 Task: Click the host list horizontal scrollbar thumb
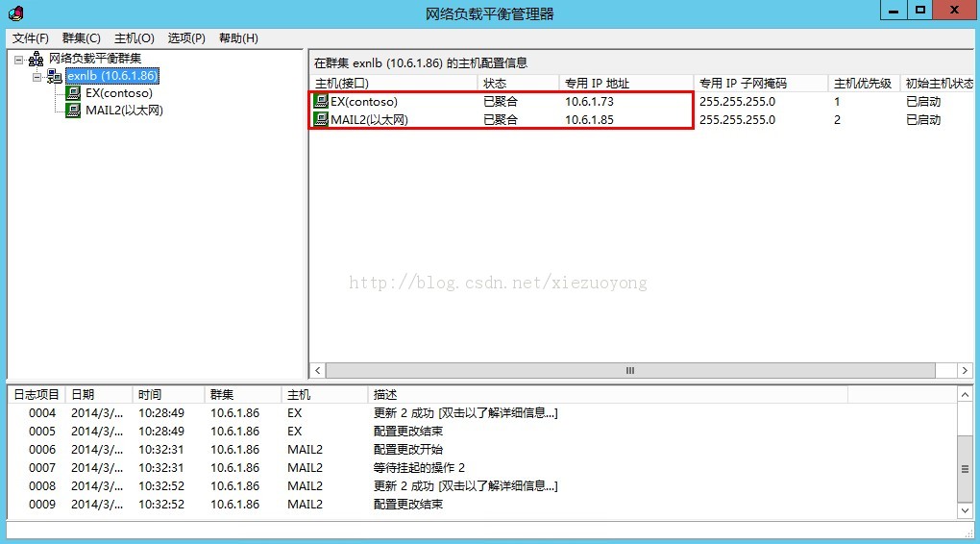point(630,370)
